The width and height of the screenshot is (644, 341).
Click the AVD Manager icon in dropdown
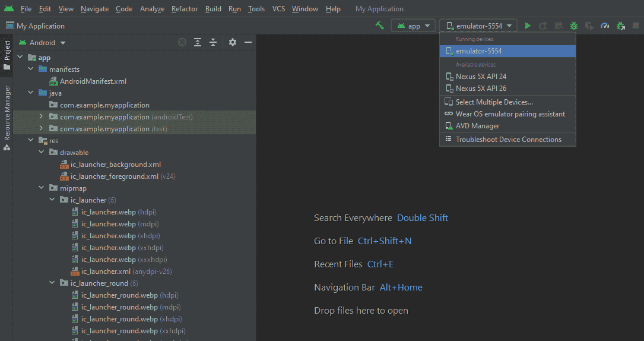[449, 126]
